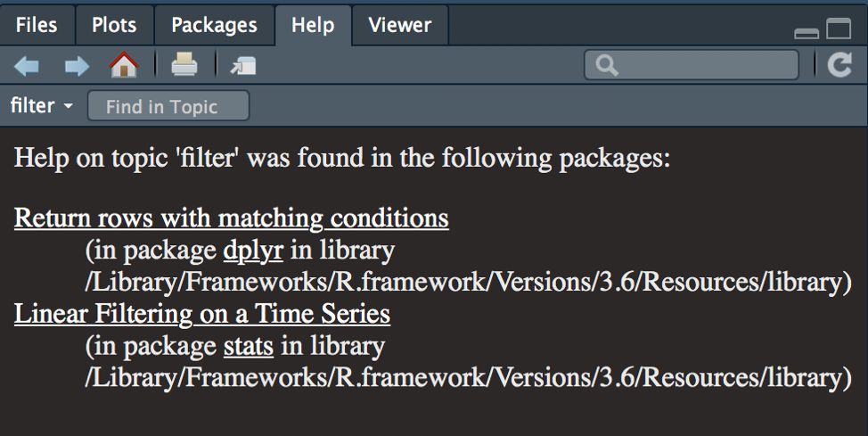Follow the dplyr package link
868x436 pixels.
(x=253, y=251)
